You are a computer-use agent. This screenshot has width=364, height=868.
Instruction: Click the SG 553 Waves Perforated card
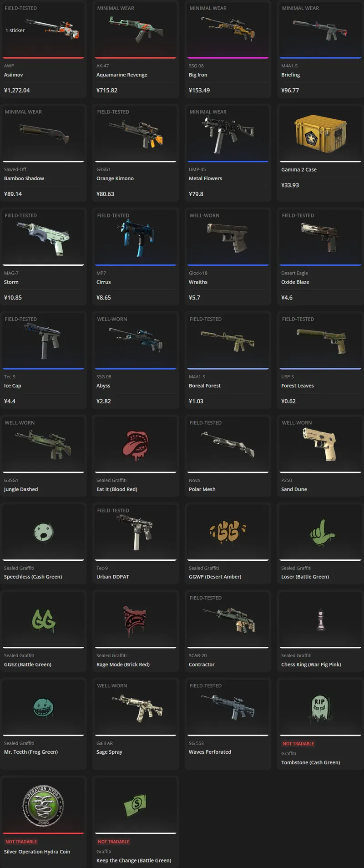click(x=227, y=724)
